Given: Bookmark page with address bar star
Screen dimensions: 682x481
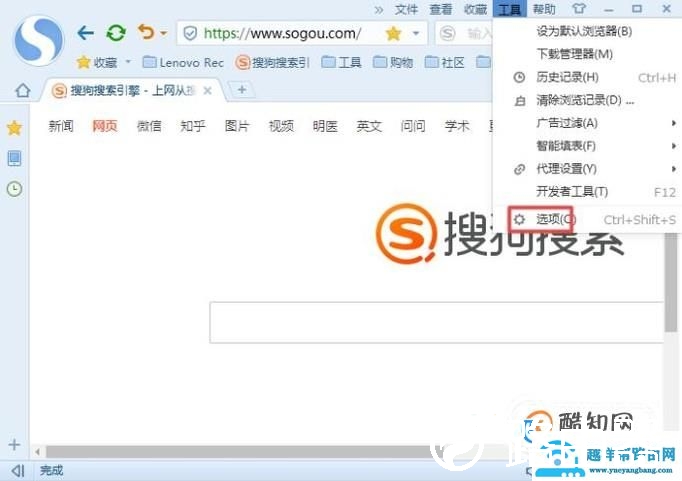Looking at the screenshot, I should coord(393,33).
